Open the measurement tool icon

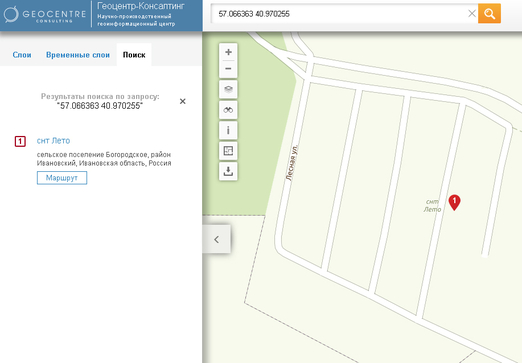click(228, 151)
